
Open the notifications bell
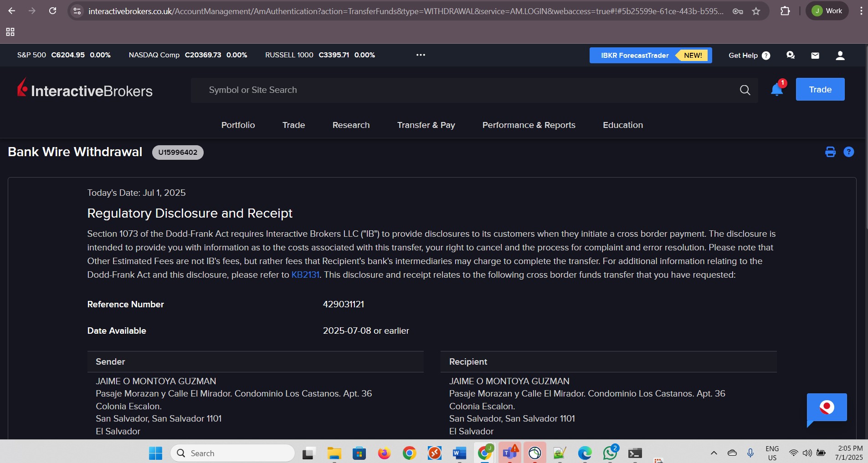click(777, 89)
